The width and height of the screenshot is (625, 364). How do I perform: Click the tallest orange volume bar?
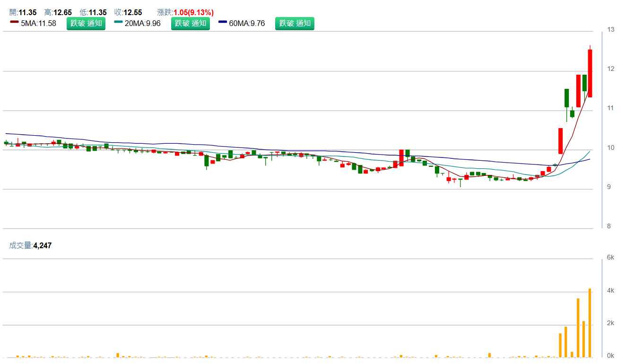pyautogui.click(x=590, y=323)
